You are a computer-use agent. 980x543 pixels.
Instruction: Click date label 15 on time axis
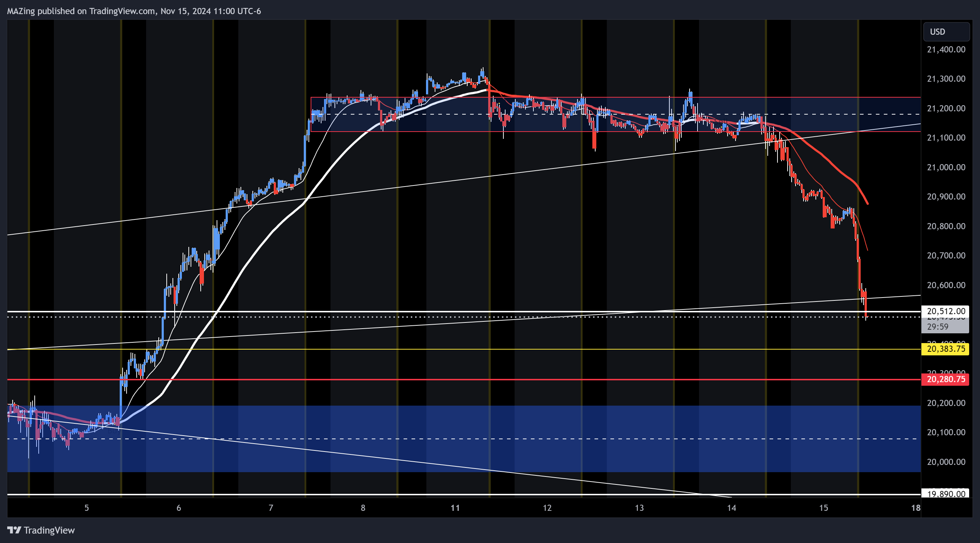pos(823,508)
